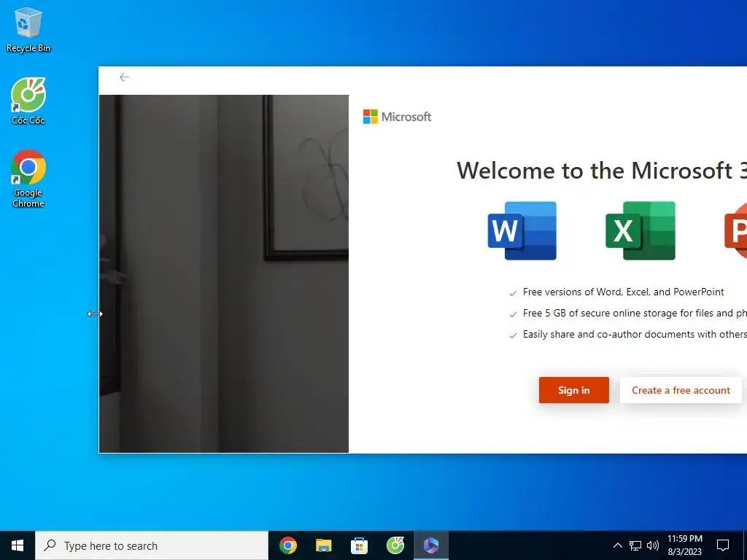Select the Microsoft 365 taskbar icon

coord(430,545)
